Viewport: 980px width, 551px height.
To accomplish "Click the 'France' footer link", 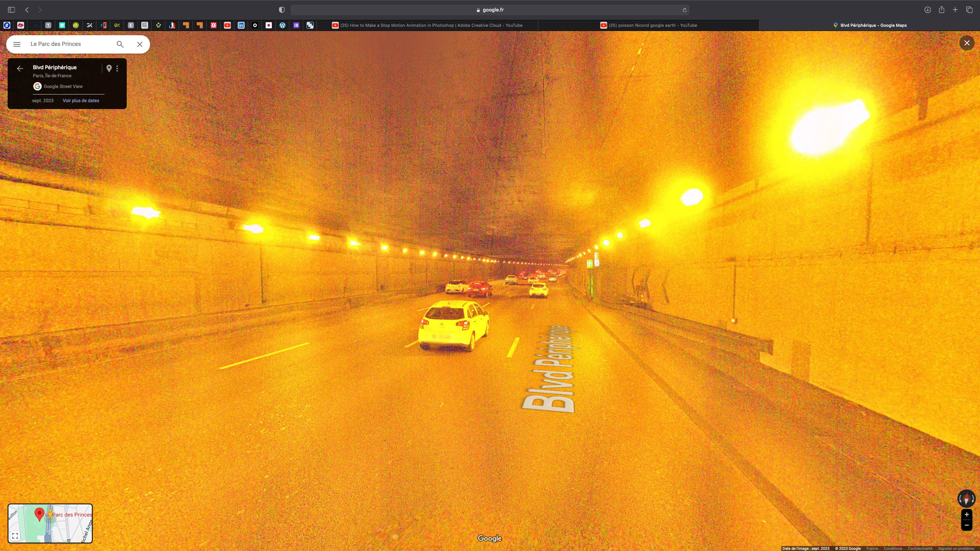I will [872, 548].
